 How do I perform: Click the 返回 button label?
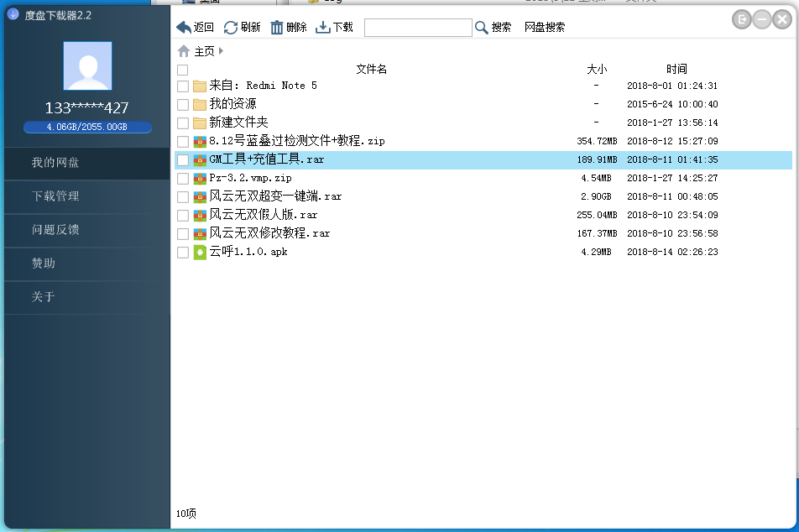[204, 28]
